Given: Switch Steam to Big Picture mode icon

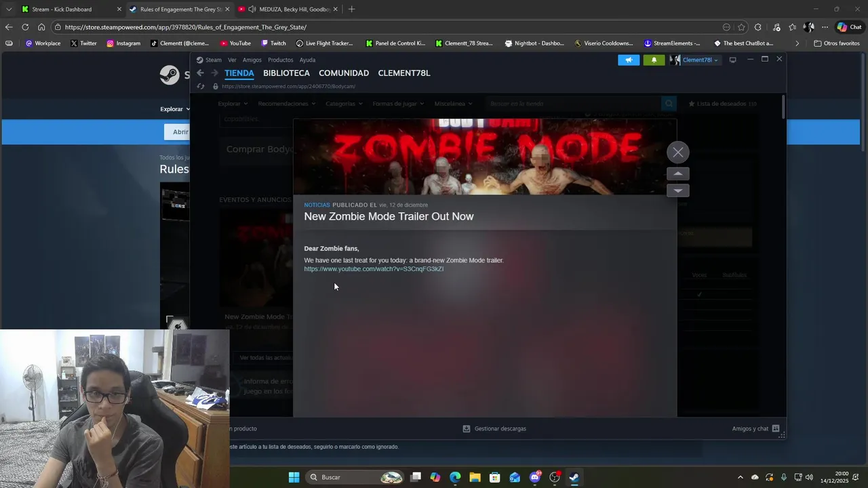Looking at the screenshot, I should (x=732, y=60).
